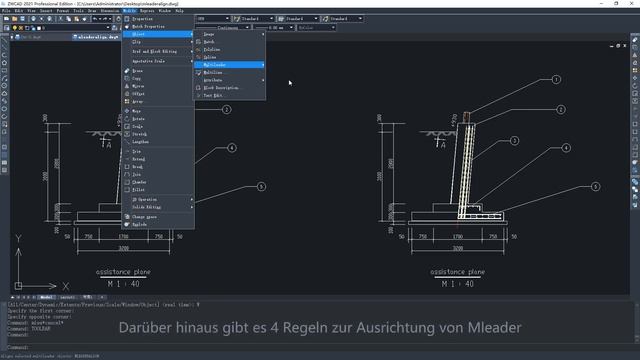Open the File menu

tap(6, 11)
